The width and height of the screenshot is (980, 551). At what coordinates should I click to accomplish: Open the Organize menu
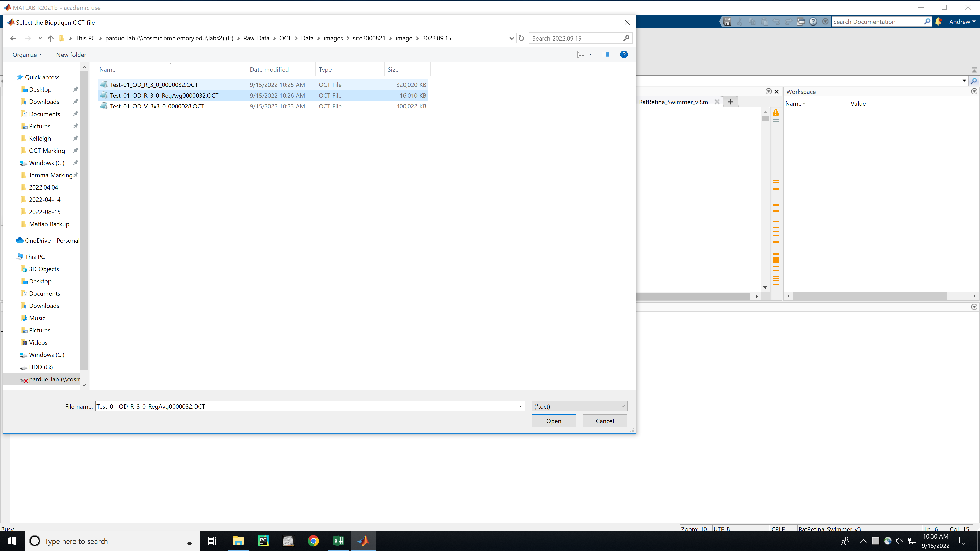(x=27, y=55)
